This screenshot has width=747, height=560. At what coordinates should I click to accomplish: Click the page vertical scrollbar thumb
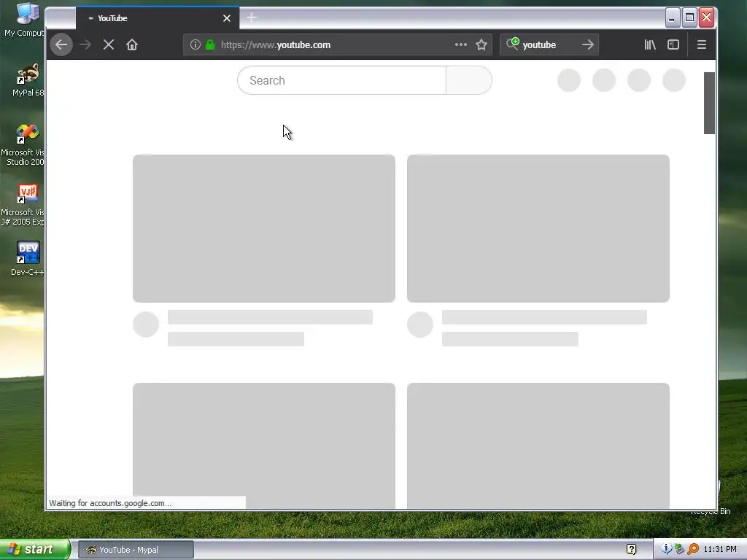(709, 103)
